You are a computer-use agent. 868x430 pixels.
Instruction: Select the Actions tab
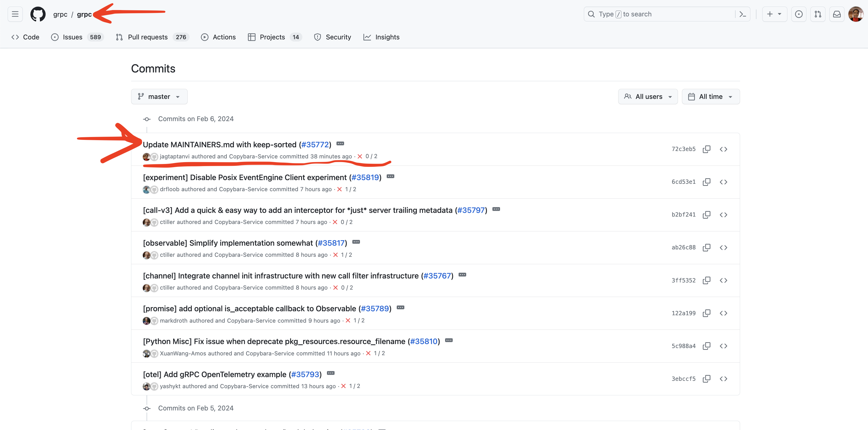coord(224,37)
